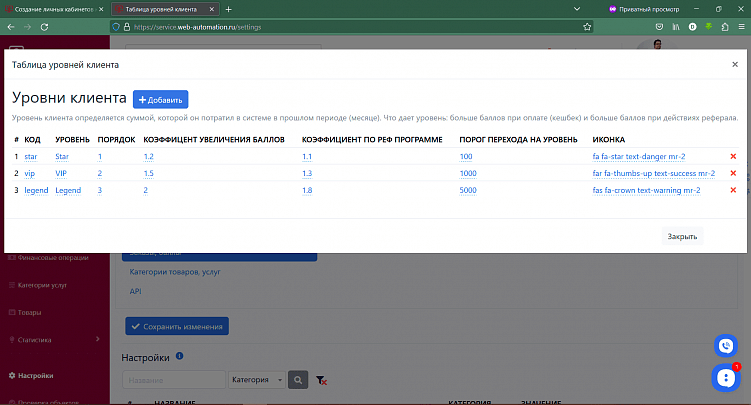
Task: Go back in browser history
Action: click(x=11, y=27)
